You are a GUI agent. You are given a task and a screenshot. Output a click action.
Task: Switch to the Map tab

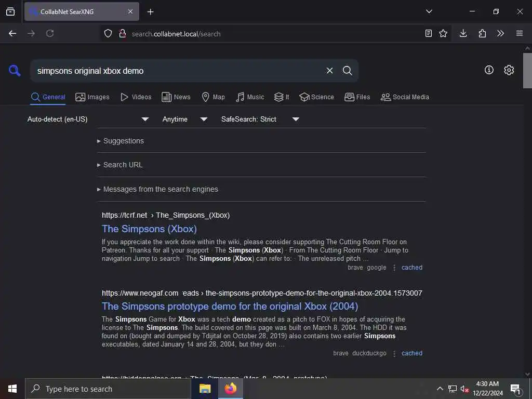pos(214,97)
